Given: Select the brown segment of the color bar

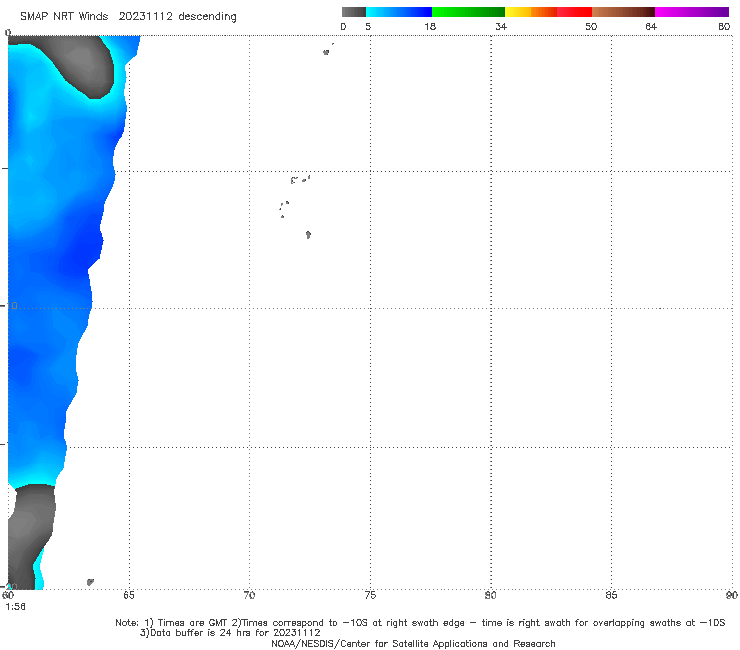Looking at the screenshot, I should click(623, 12).
